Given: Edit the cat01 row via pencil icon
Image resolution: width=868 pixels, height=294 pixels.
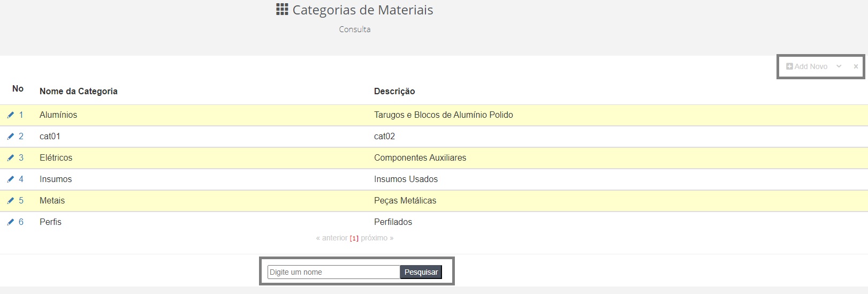Looking at the screenshot, I should tap(10, 137).
